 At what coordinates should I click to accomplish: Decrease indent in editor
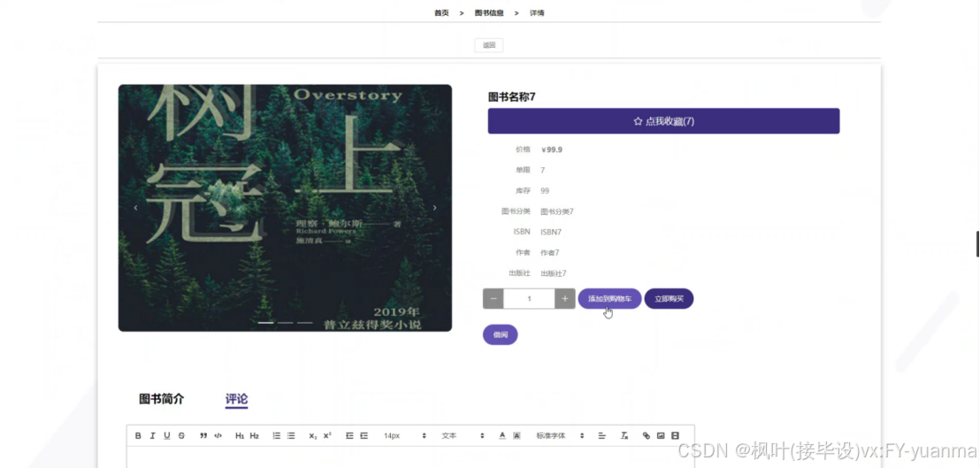(349, 435)
